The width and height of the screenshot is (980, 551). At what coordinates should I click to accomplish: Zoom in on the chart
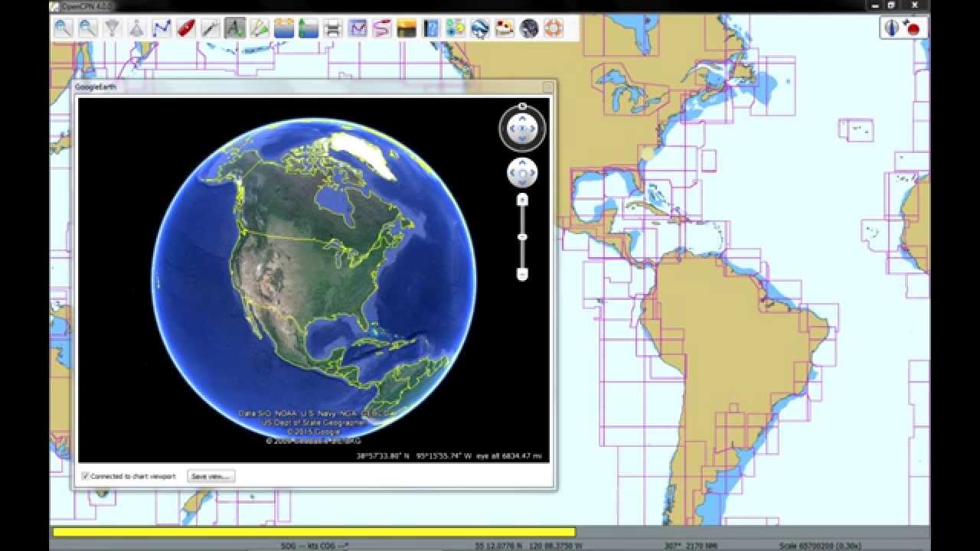(63, 29)
